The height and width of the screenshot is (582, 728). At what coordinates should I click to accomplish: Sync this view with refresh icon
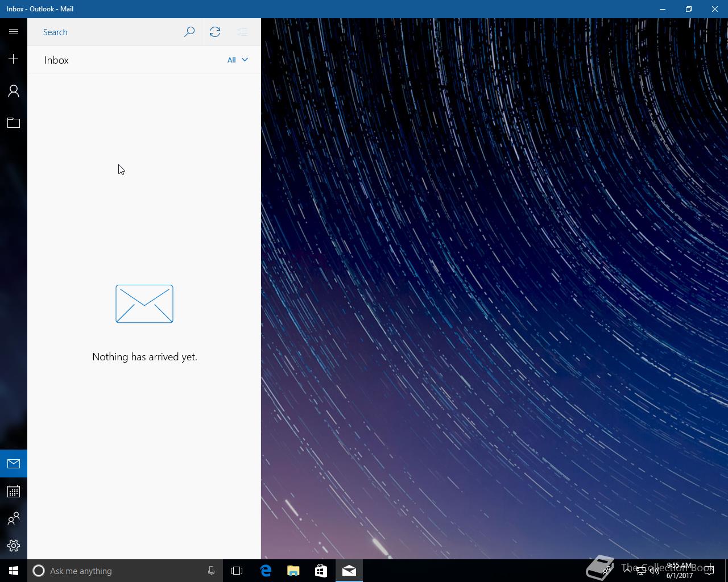click(215, 32)
